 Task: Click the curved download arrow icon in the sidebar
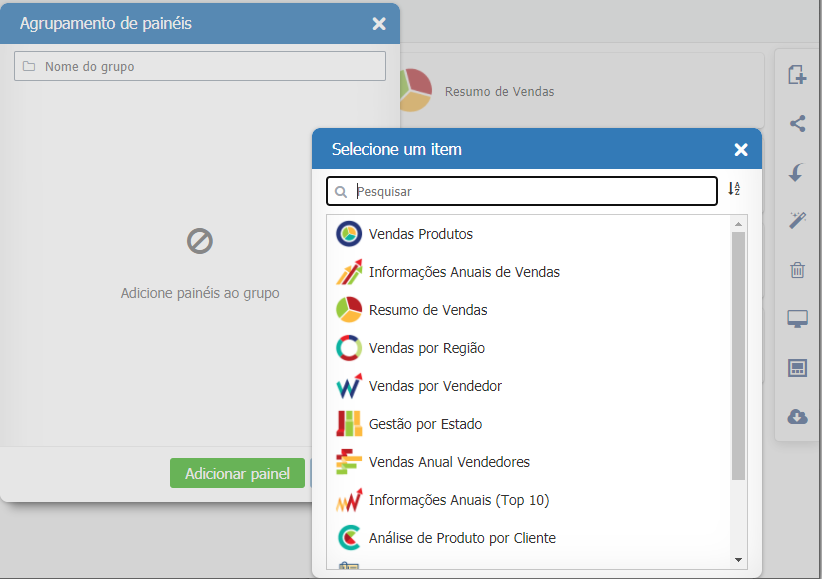point(797,172)
